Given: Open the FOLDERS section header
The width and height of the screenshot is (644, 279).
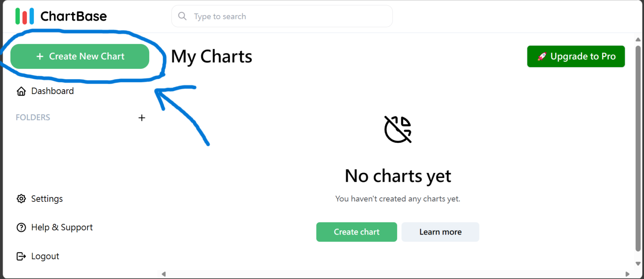Looking at the screenshot, I should [33, 117].
